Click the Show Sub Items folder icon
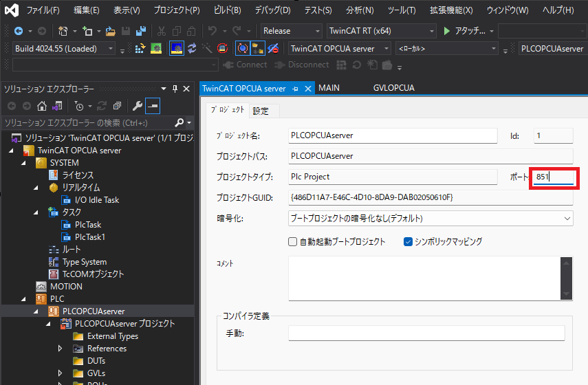 258,48
